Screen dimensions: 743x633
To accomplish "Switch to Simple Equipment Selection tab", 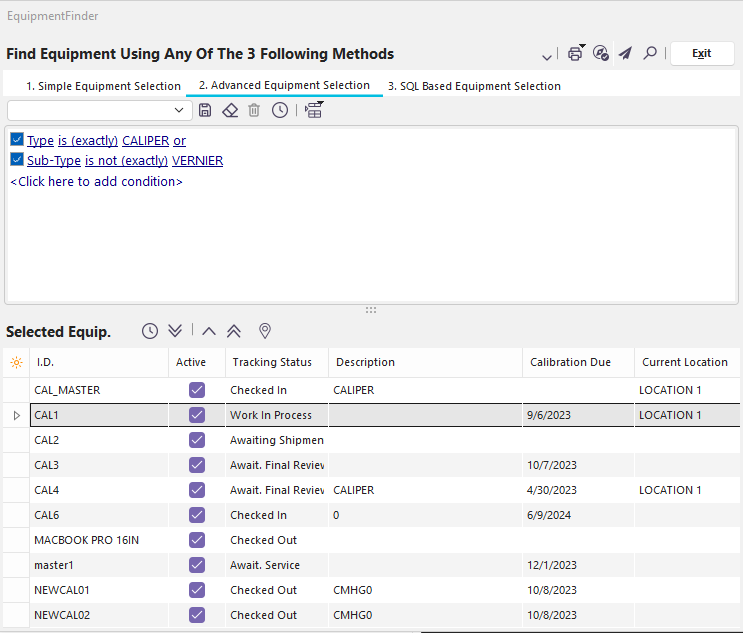I will pos(103,86).
